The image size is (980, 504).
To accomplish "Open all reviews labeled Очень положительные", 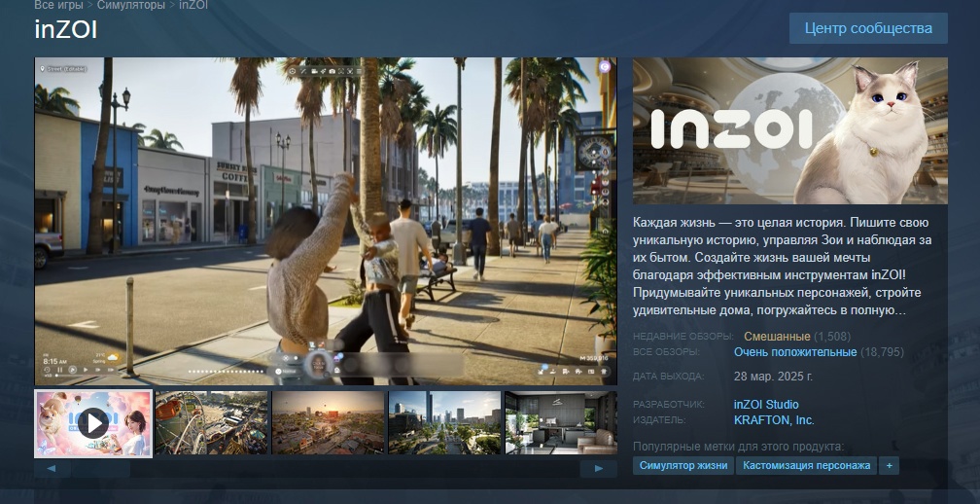I will 795,352.
